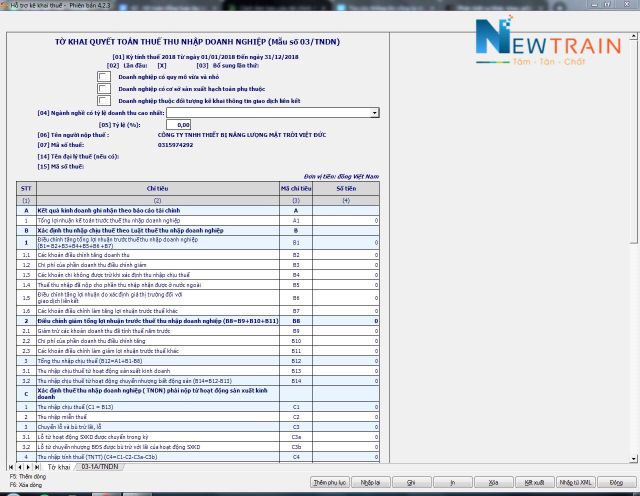Select row 'Xác định thu nhập chịu thuế theo Luật thuế'
This screenshot has width=640, height=496.
(x=198, y=231)
